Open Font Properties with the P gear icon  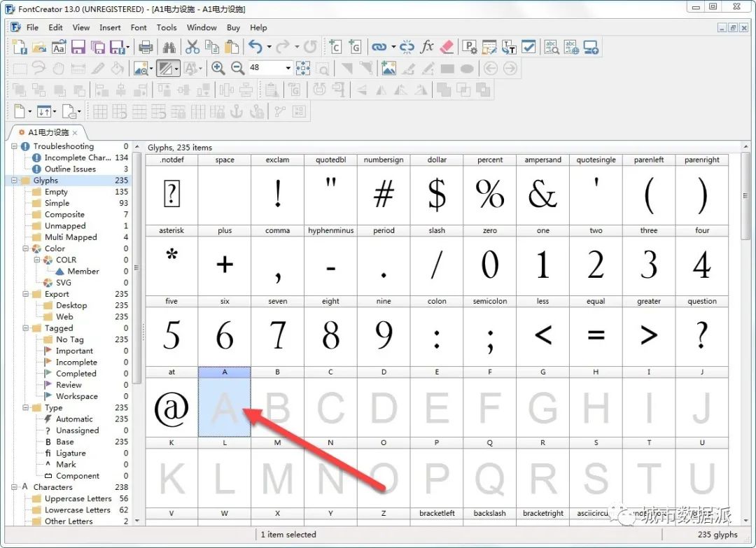[470, 47]
